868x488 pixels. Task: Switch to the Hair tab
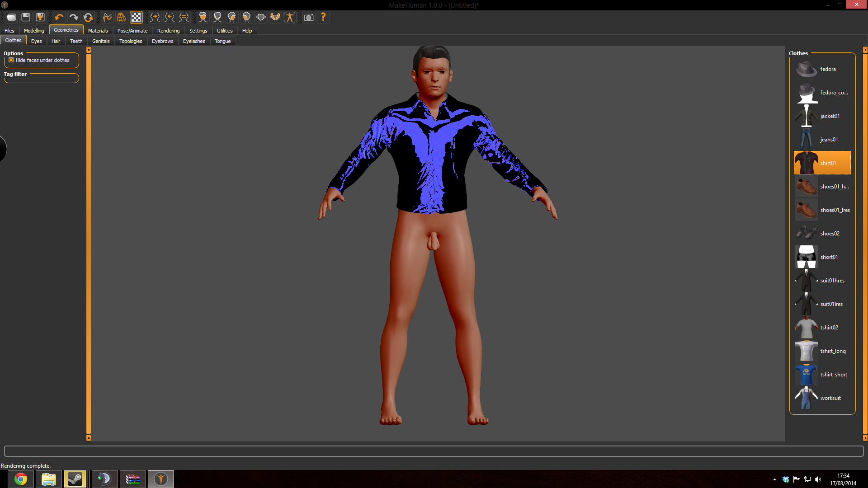(56, 41)
